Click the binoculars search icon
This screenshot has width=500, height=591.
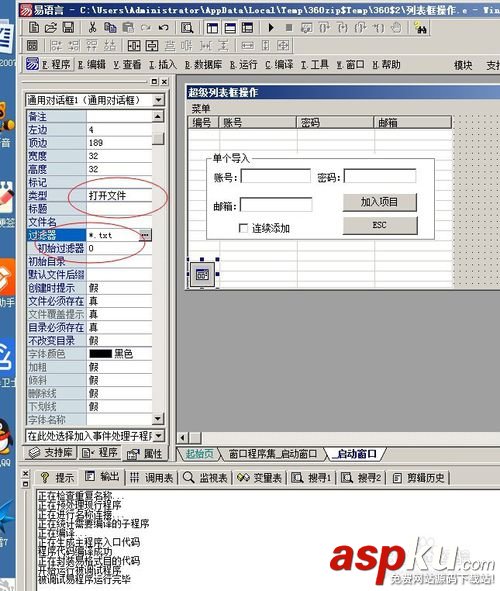[420, 28]
